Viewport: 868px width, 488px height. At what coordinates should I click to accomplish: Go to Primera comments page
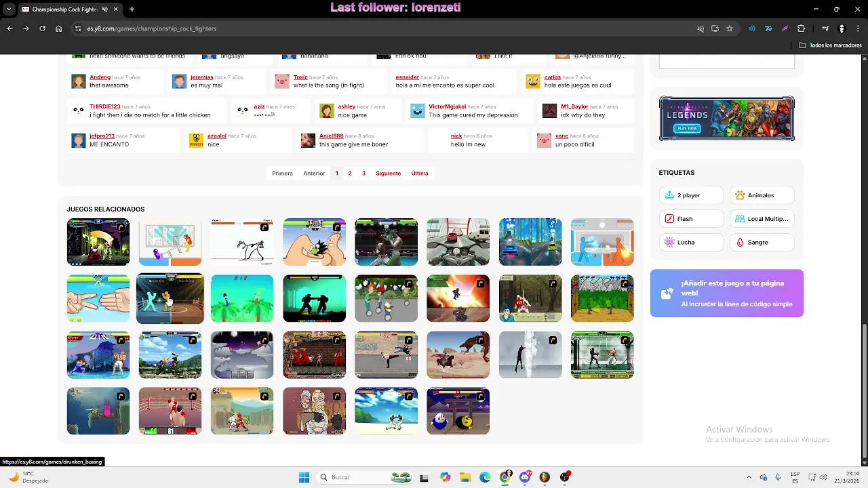tap(282, 174)
